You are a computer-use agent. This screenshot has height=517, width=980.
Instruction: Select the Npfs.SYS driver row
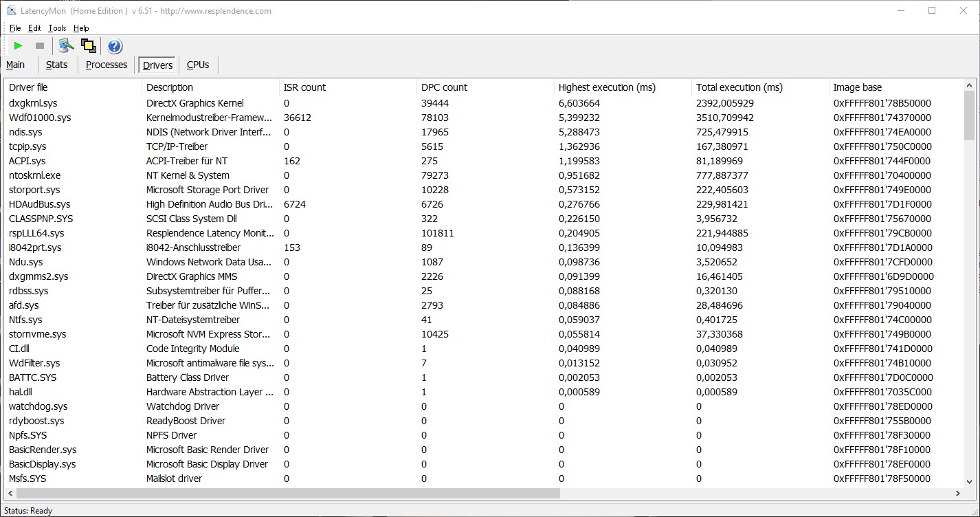[x=484, y=435]
